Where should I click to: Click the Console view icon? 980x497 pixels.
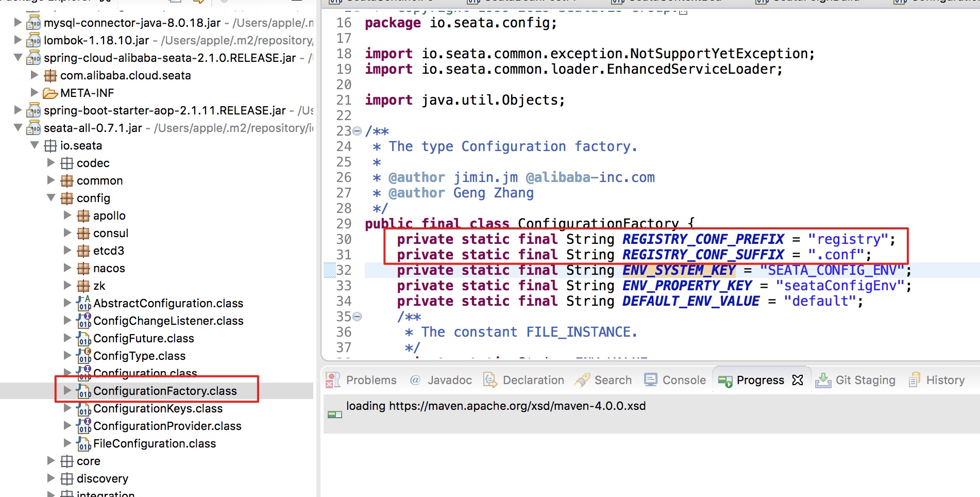pos(651,380)
